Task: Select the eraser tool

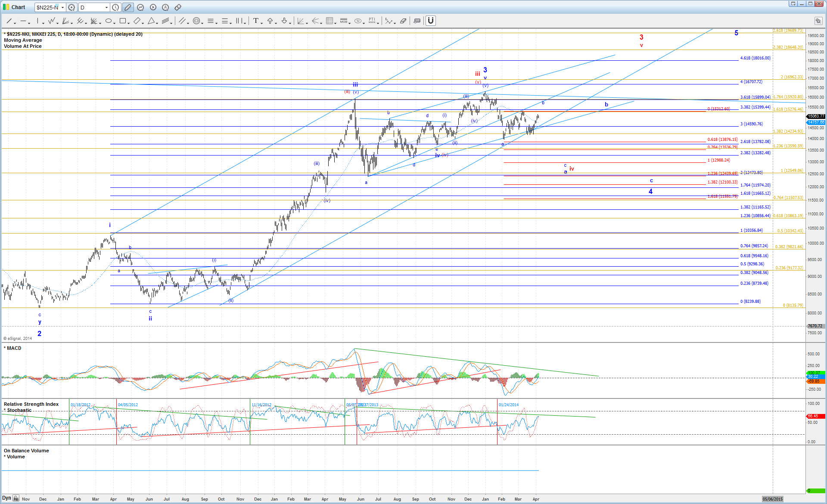Action: 403,21
